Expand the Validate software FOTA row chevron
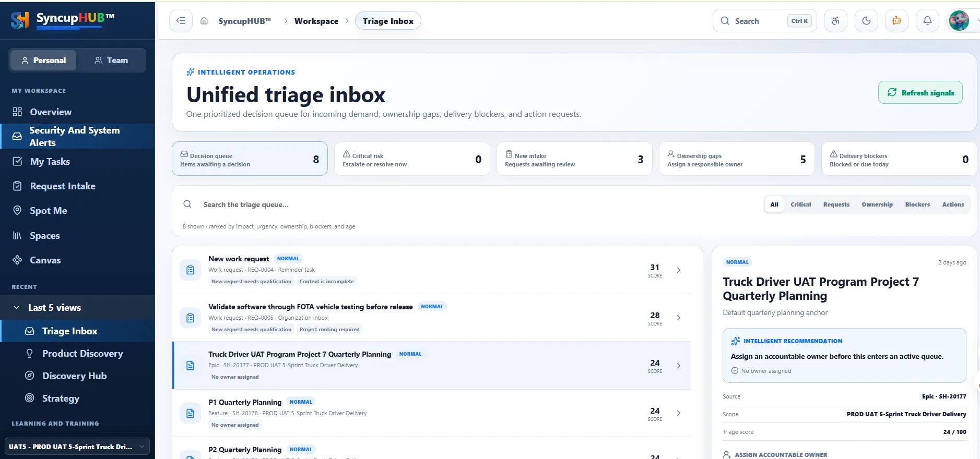This screenshot has height=459, width=980. point(678,317)
